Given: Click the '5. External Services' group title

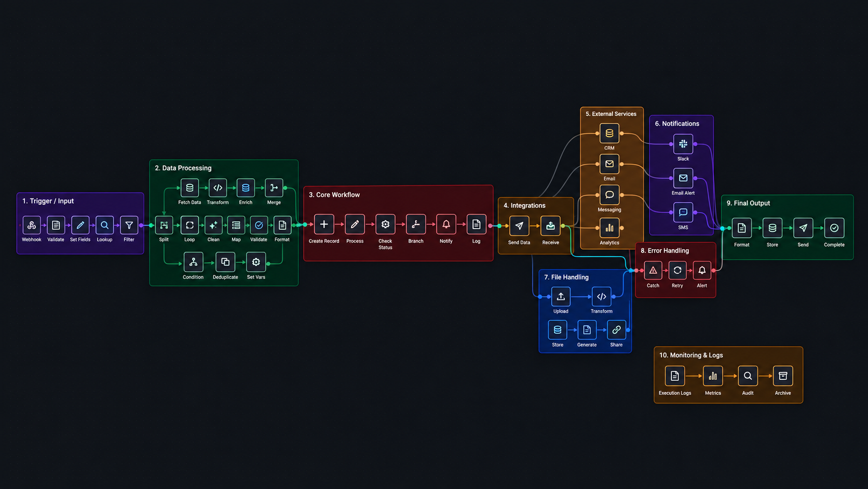Looking at the screenshot, I should click(x=611, y=114).
